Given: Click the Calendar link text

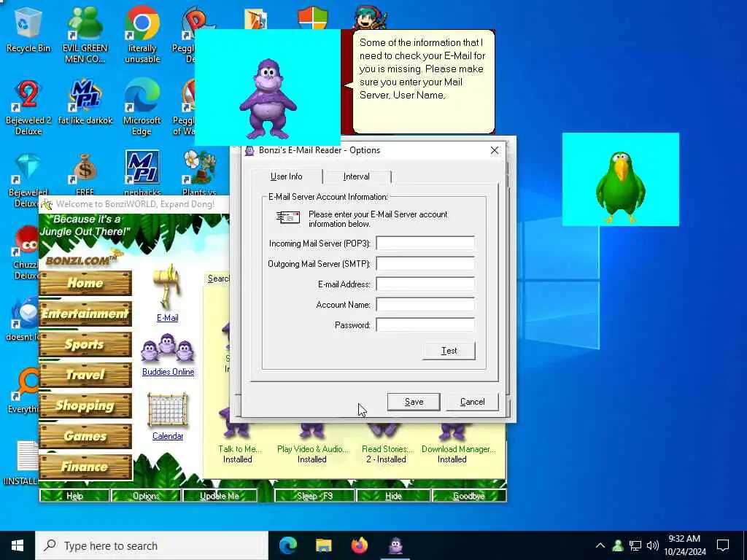Looking at the screenshot, I should (168, 436).
